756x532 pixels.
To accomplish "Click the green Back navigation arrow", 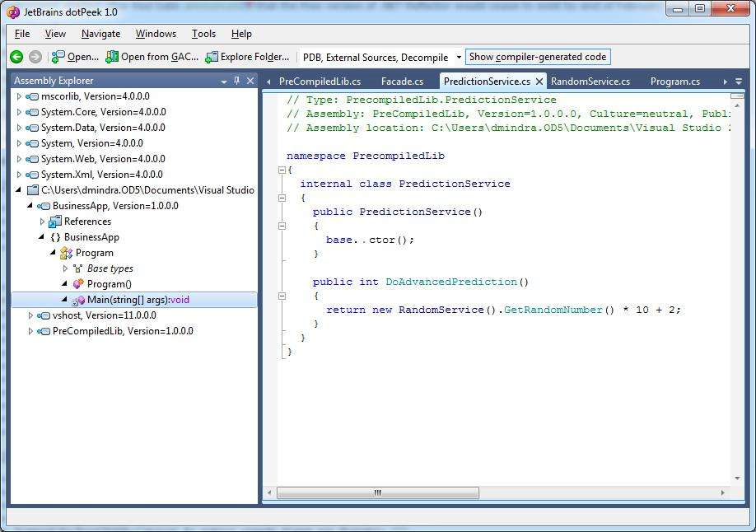I will click(x=16, y=57).
